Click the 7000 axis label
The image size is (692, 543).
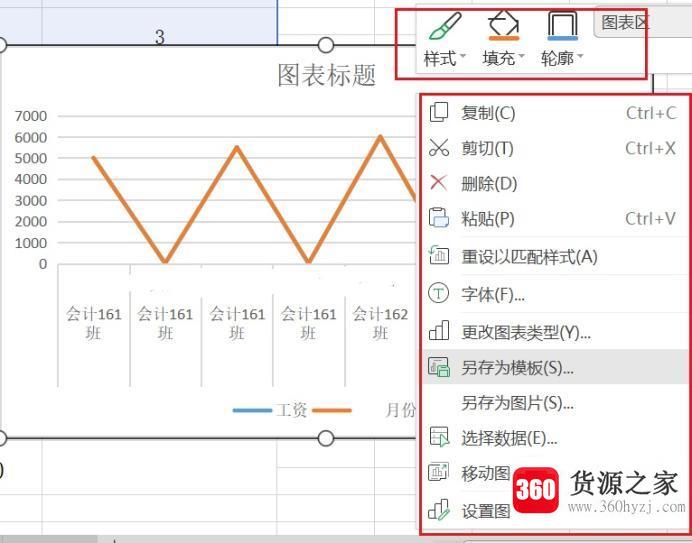click(30, 116)
